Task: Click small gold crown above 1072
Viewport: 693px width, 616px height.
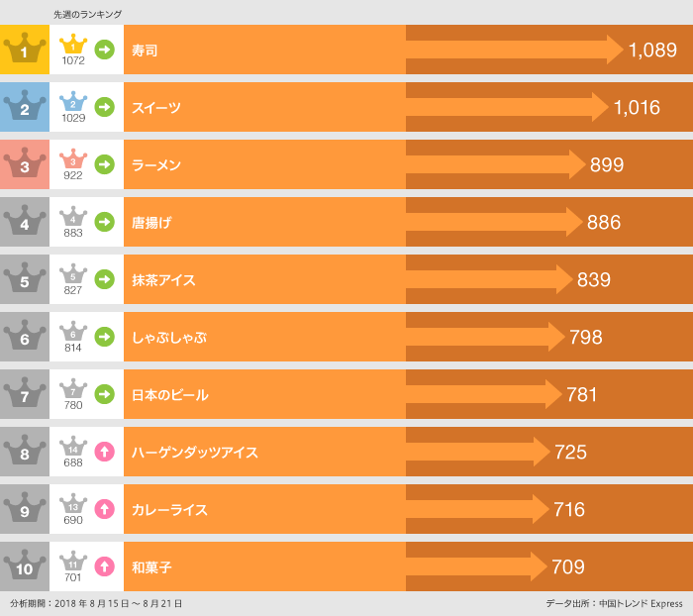Action: (73, 45)
